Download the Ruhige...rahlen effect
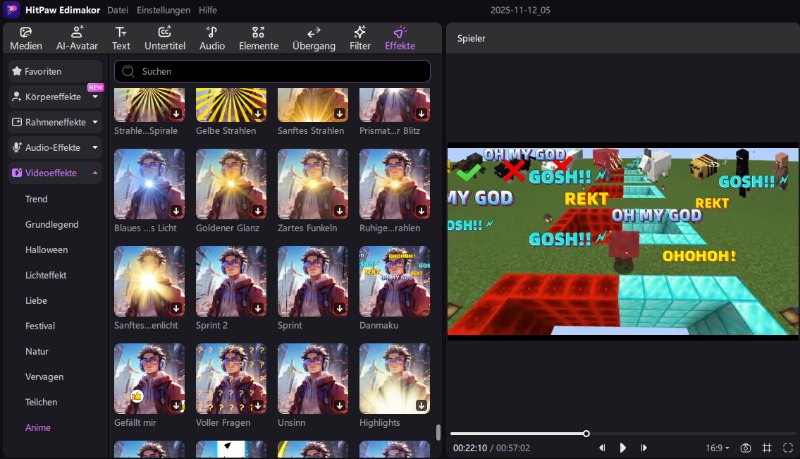The height and width of the screenshot is (459, 800). click(421, 211)
